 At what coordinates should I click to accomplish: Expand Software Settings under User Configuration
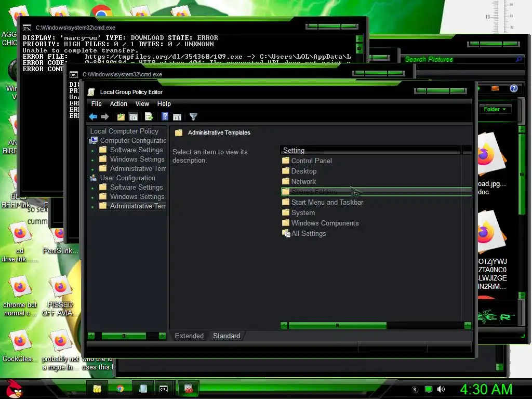[x=92, y=188]
